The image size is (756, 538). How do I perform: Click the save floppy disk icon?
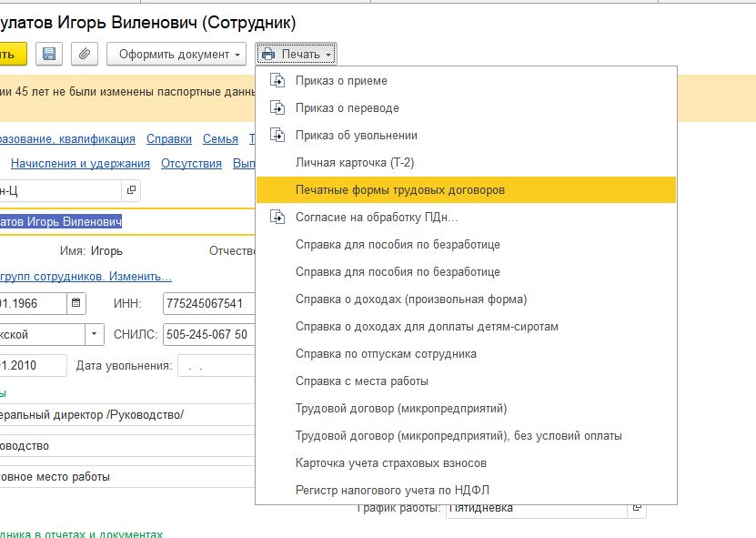pos(49,55)
